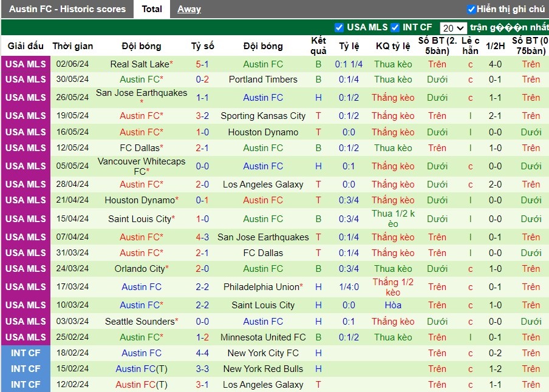
Task: Open New York Red Bulls team link
Action: click(x=263, y=369)
